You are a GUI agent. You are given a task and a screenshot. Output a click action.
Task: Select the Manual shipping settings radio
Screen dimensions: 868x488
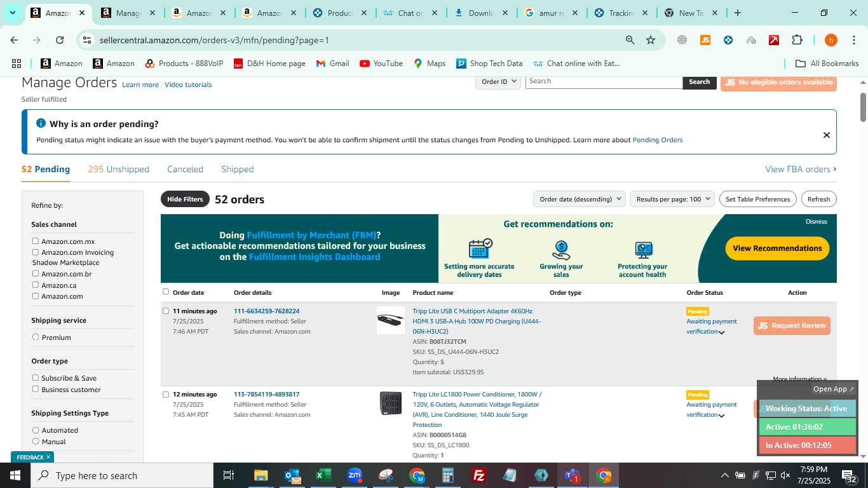[x=36, y=441]
